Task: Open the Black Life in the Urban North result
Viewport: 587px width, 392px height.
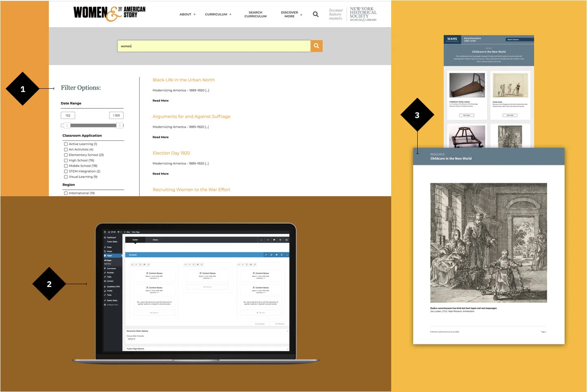Action: pyautogui.click(x=184, y=80)
